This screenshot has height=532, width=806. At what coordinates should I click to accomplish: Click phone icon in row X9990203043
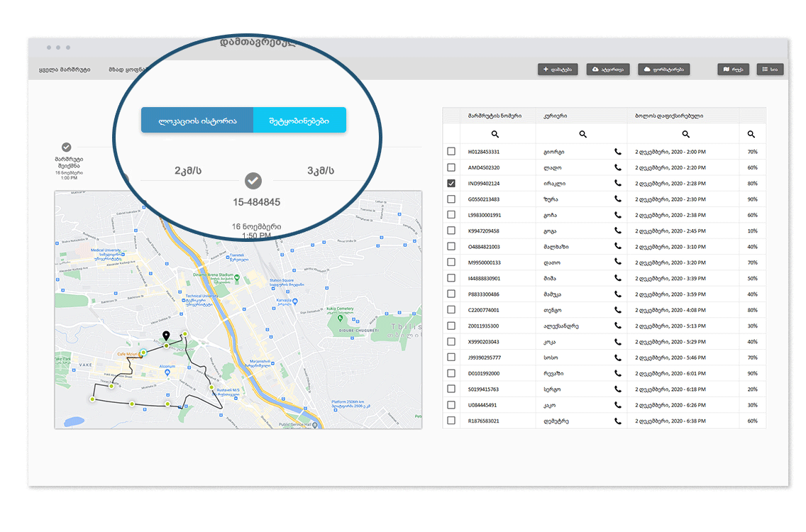[617, 341]
